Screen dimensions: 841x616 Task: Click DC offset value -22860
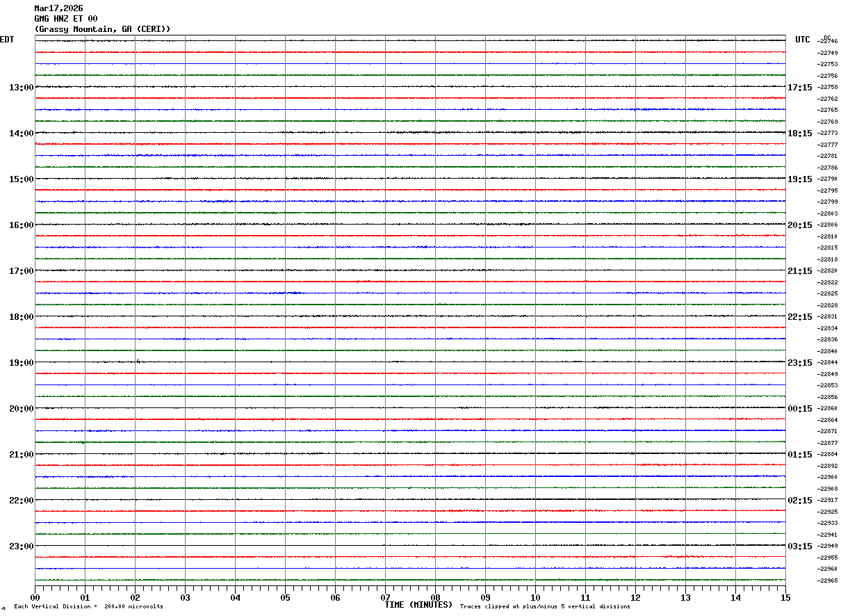pos(827,408)
